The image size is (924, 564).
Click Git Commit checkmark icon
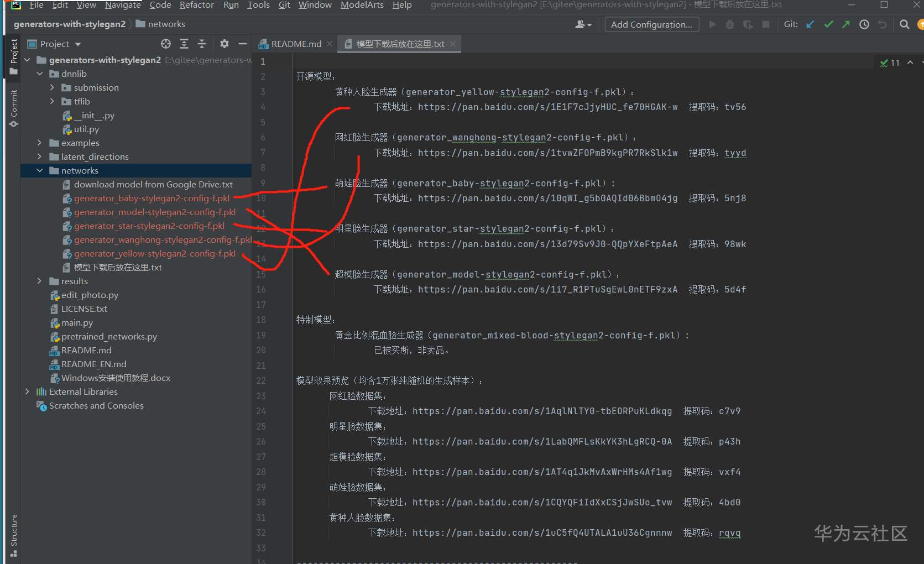point(828,24)
